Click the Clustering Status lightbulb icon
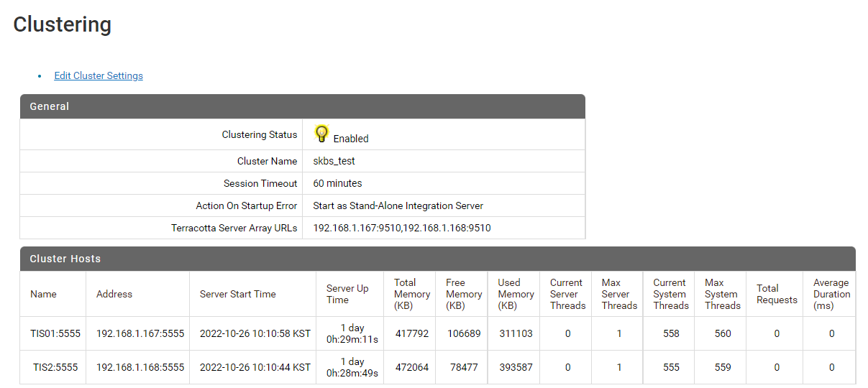868x388 pixels. coord(322,134)
